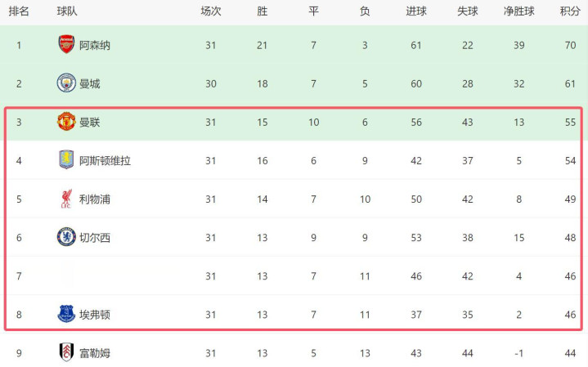Open the 富勒姆 team name link
The image size is (588, 367).
tap(95, 352)
